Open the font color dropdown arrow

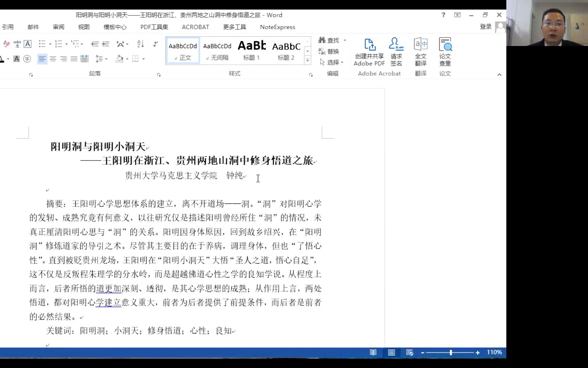coord(8,59)
